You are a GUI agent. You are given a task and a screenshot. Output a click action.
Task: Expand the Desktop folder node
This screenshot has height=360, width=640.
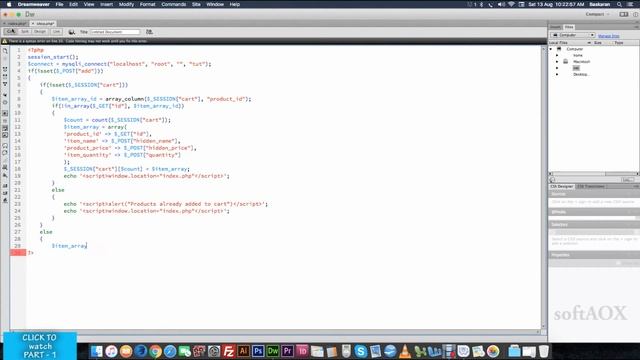click(x=557, y=74)
